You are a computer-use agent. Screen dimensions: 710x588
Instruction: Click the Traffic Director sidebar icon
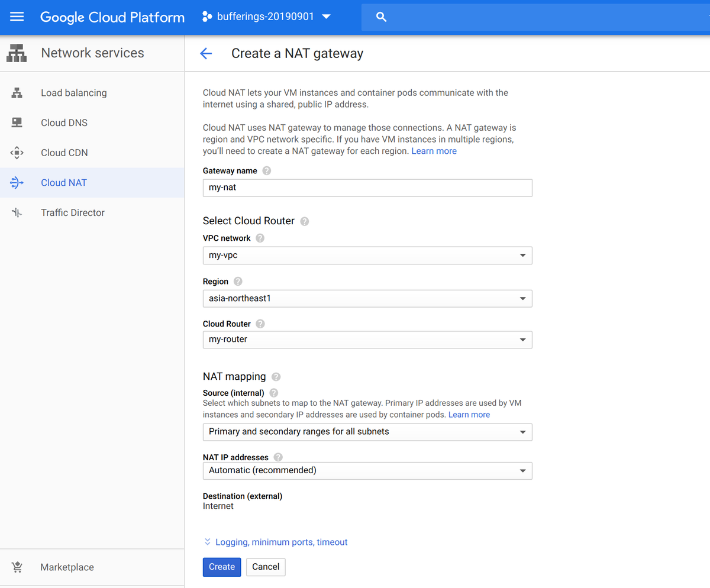pos(17,212)
